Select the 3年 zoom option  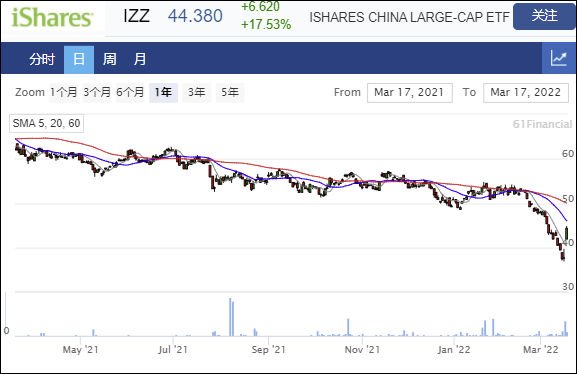[197, 92]
